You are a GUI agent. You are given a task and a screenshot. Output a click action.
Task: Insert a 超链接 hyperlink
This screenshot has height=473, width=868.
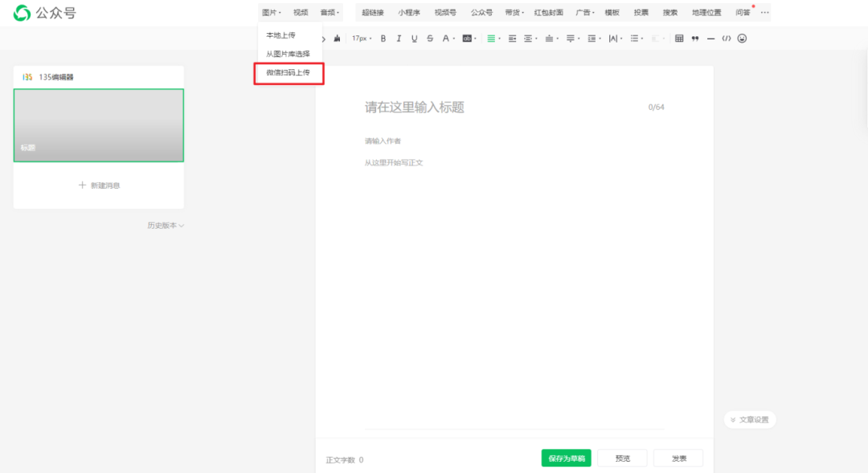tap(373, 13)
